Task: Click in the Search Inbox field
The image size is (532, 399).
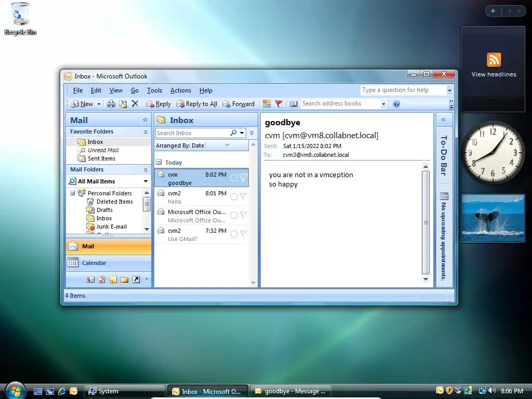Action: point(193,133)
